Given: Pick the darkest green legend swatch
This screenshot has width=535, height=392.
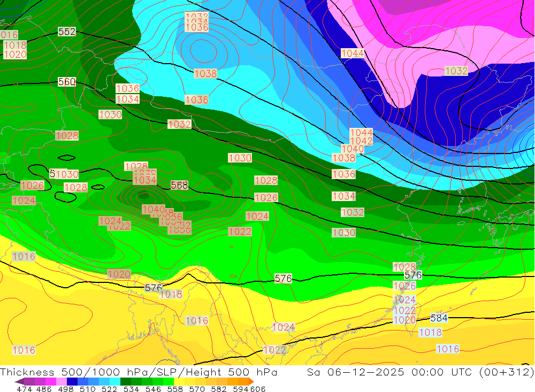Looking at the screenshot, I should coord(126,381).
